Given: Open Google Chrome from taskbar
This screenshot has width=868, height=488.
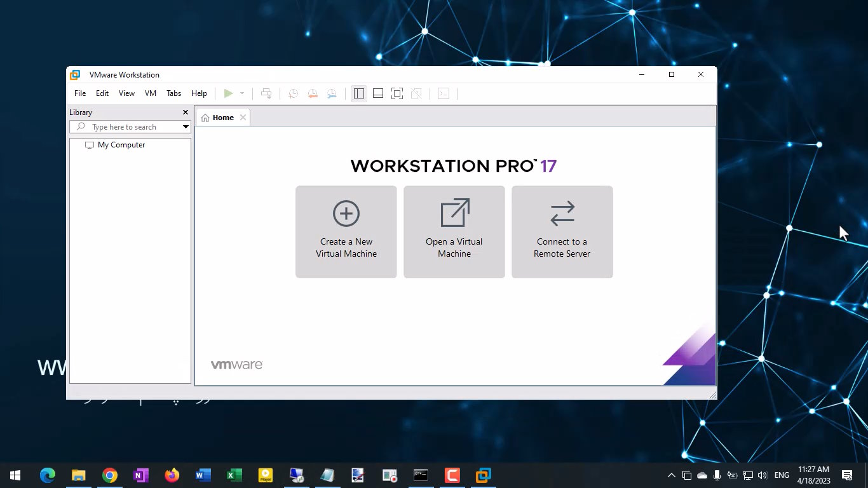Looking at the screenshot, I should point(110,475).
